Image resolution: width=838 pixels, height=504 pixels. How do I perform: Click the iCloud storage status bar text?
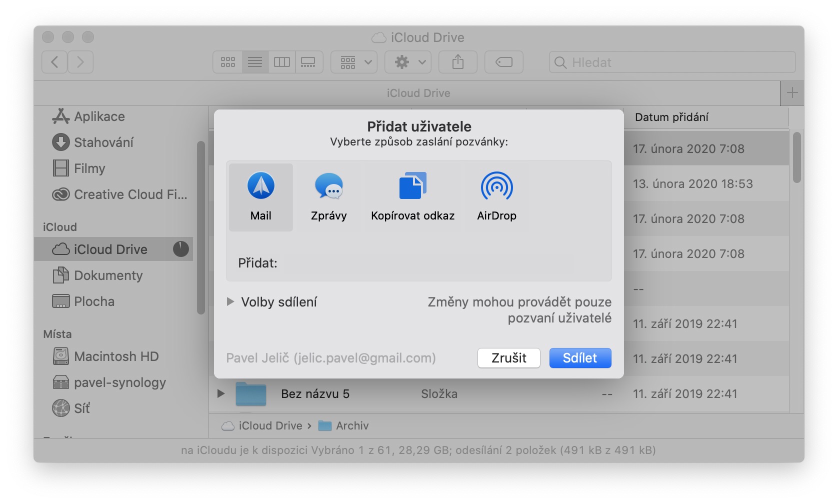point(418,450)
